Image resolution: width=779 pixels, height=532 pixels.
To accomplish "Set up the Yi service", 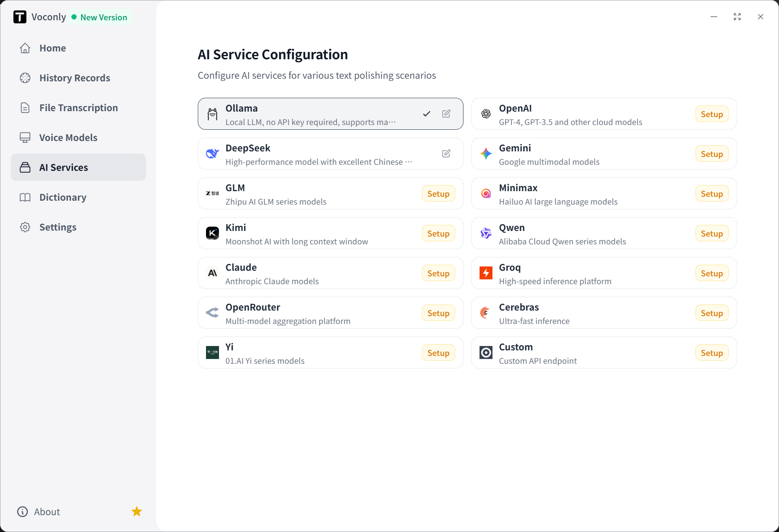I will click(x=438, y=353).
